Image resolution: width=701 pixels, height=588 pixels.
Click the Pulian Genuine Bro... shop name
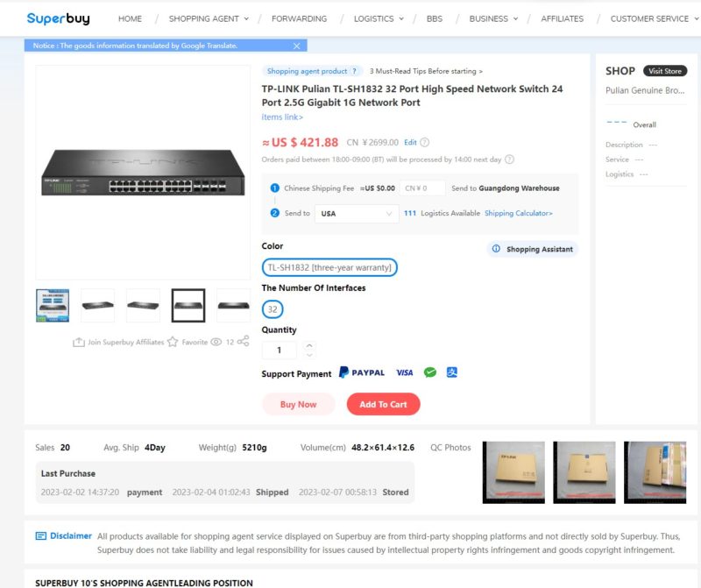(645, 90)
